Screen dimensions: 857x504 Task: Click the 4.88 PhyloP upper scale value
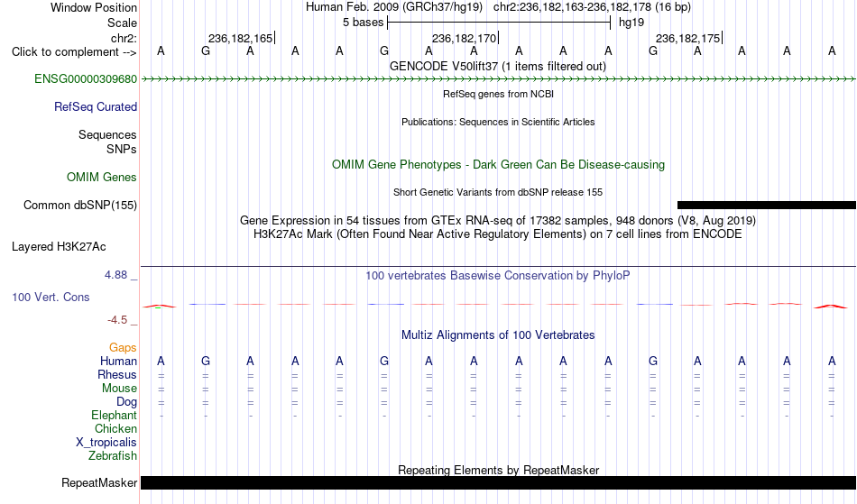pyautogui.click(x=115, y=275)
